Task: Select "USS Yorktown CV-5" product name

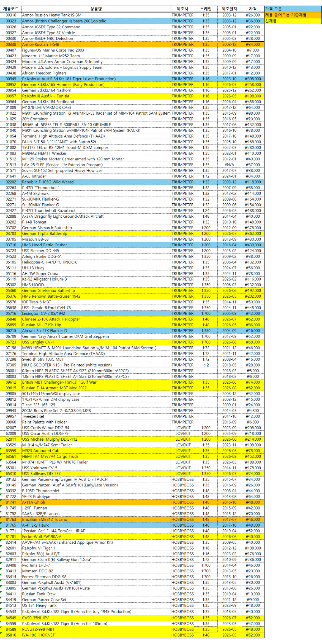Action: tap(40, 468)
